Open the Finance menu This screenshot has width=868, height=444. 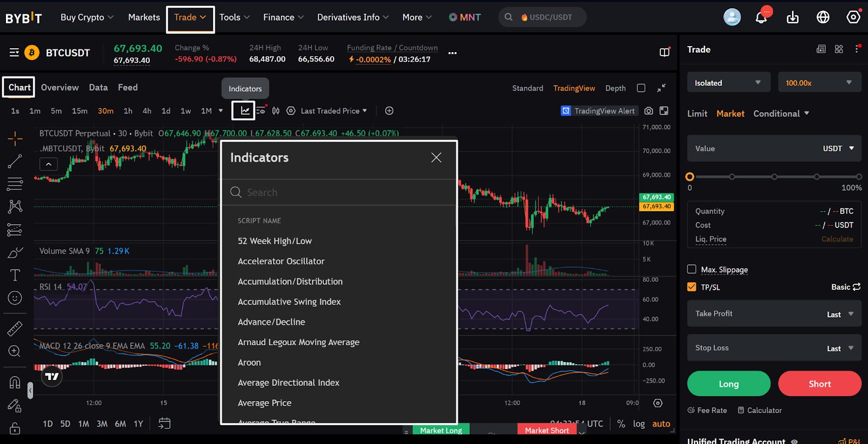point(283,17)
